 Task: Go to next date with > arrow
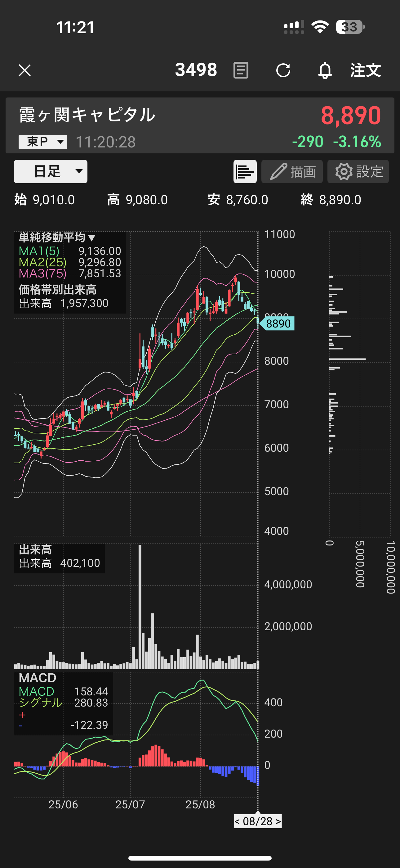[278, 821]
